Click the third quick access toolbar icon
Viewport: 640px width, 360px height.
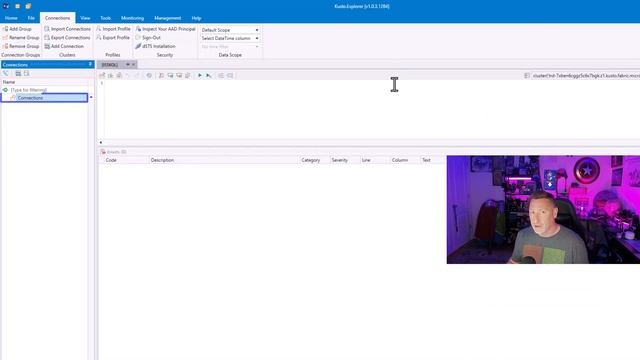click(x=28, y=6)
